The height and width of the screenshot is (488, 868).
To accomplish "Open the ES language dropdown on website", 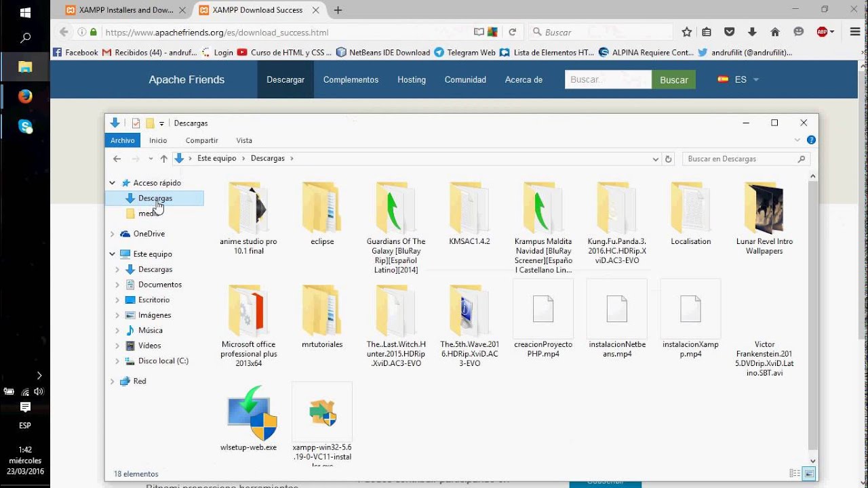I will 738,79.
